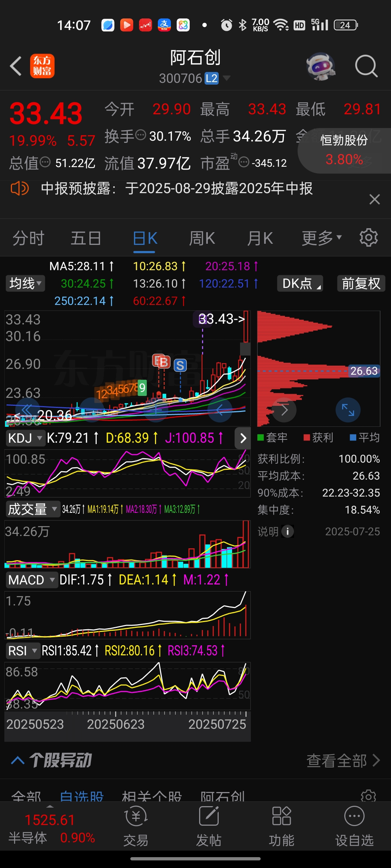Tap the blue S sell marker
The height and width of the screenshot is (868, 391).
(180, 365)
